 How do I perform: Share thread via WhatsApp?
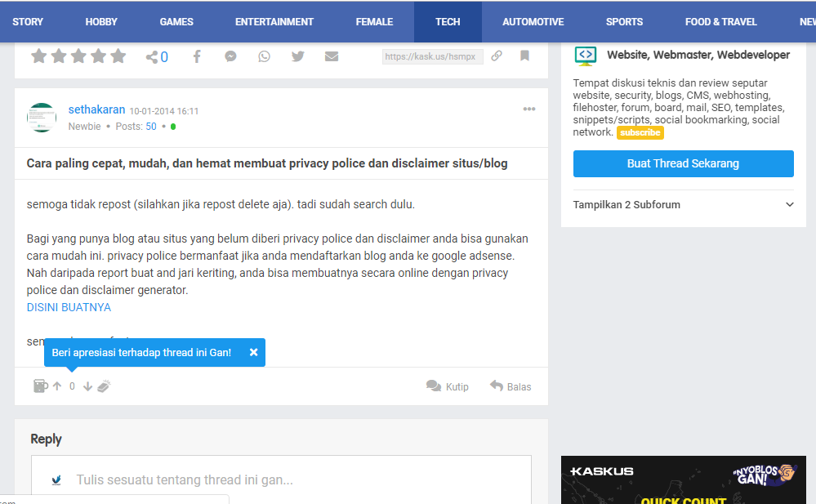coord(265,56)
